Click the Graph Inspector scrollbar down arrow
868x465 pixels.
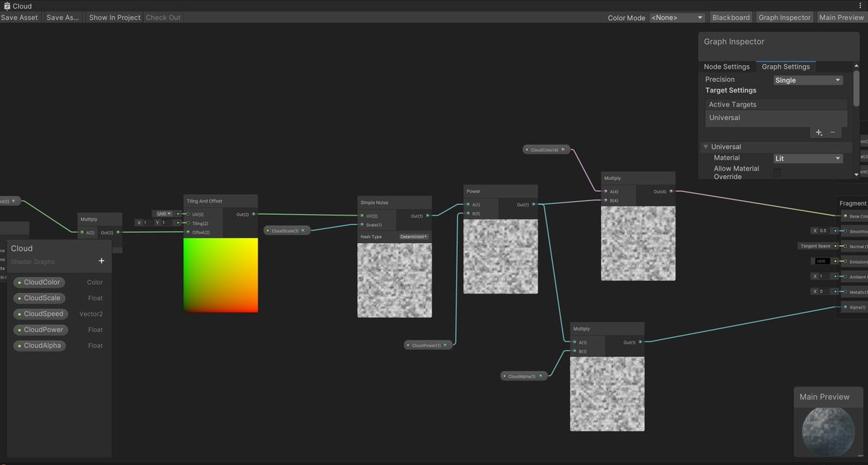click(x=856, y=174)
